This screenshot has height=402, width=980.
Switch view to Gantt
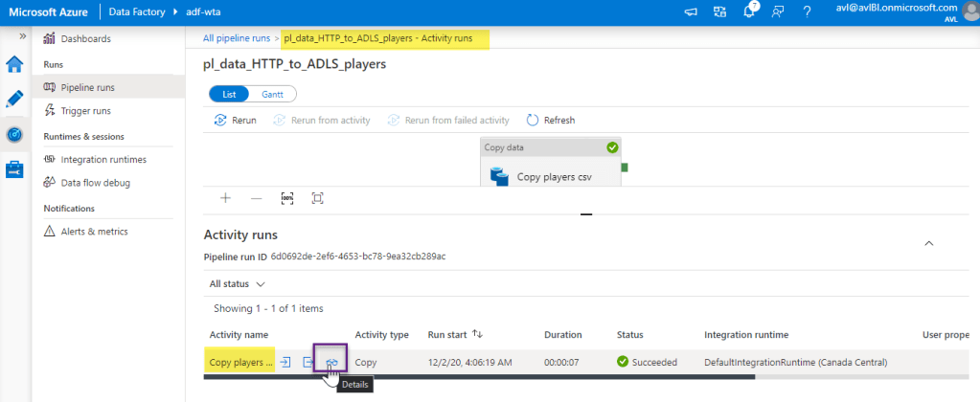(272, 94)
